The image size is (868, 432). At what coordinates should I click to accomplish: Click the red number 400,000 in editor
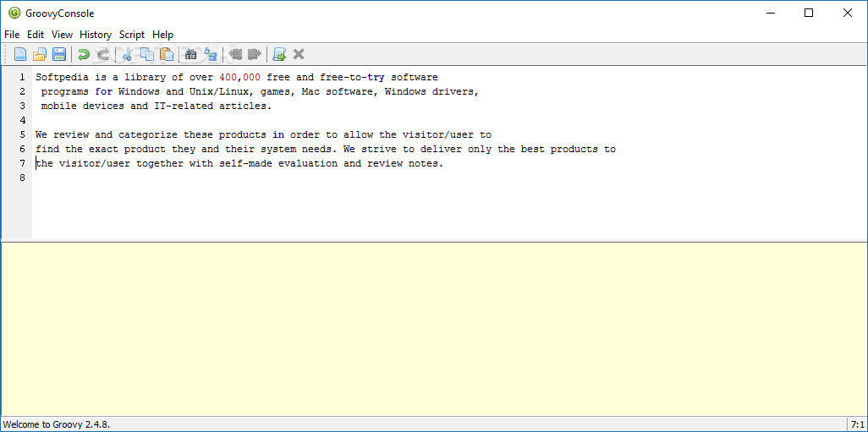point(239,78)
